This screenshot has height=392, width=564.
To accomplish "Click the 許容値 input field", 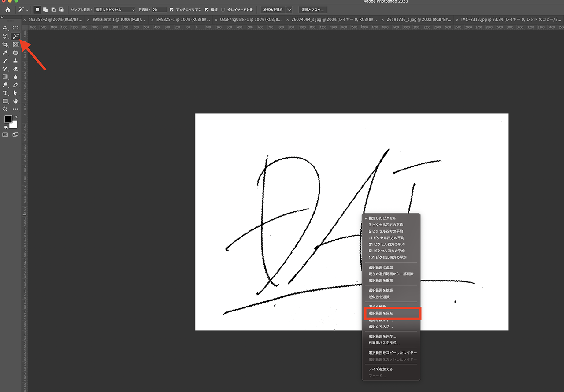I will click(159, 10).
